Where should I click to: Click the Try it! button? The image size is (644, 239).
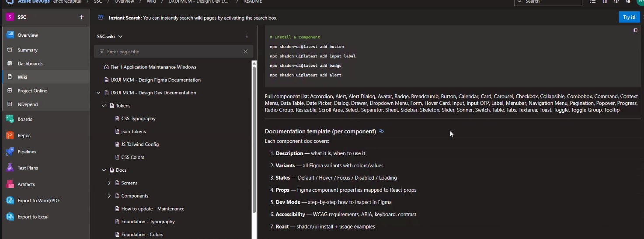click(629, 17)
